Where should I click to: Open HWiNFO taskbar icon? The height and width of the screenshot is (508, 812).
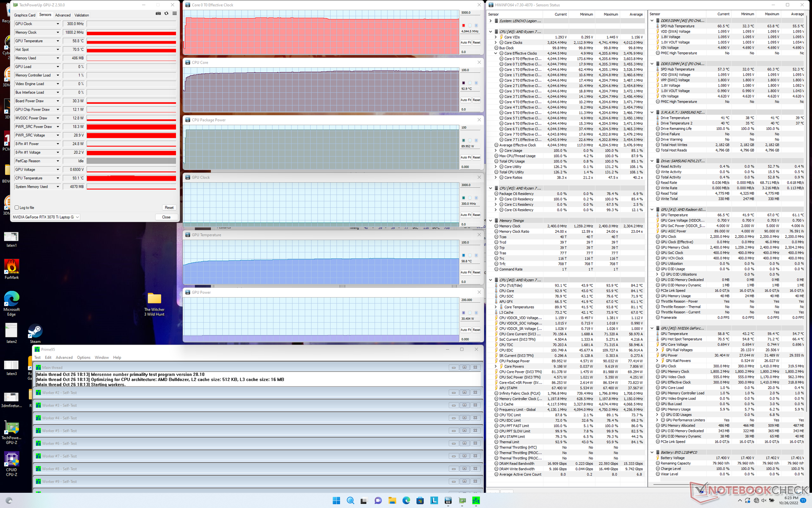(448, 501)
